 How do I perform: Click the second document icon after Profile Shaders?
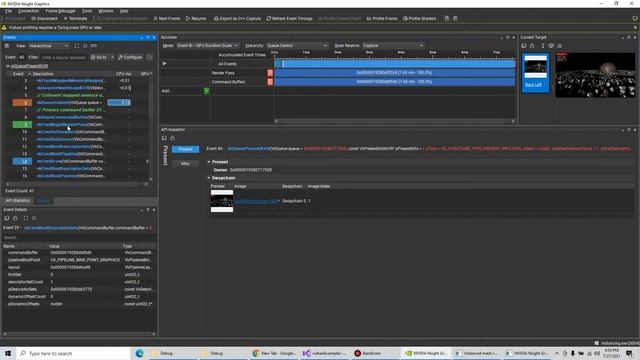pos(455,18)
